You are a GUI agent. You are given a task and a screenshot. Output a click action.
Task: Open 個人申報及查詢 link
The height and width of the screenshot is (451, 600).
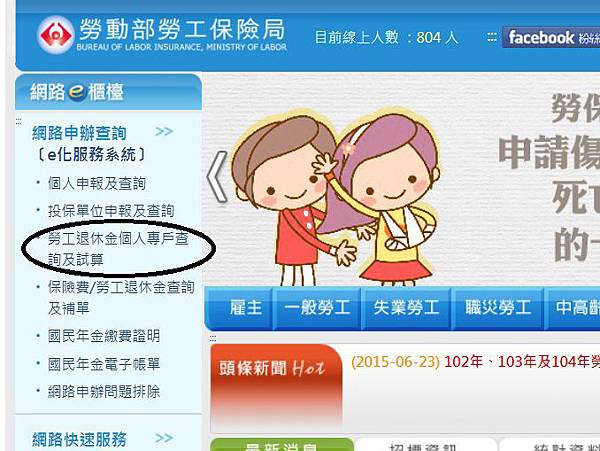click(x=97, y=184)
